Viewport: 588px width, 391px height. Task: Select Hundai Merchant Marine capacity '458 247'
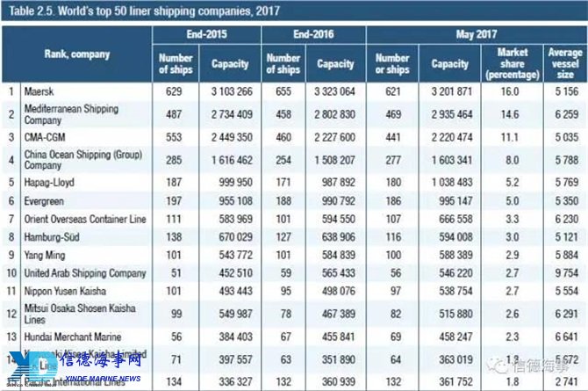pos(455,337)
